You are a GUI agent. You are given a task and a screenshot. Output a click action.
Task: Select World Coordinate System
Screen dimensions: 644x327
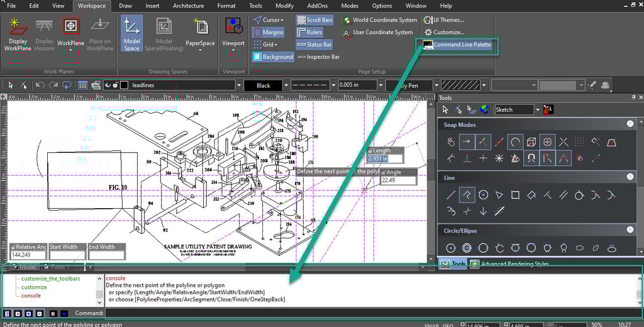[x=380, y=19]
